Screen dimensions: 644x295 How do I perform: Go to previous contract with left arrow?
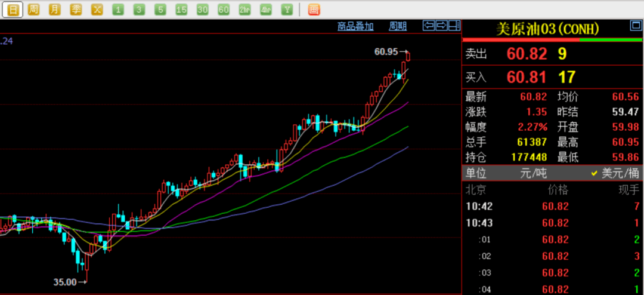(428, 26)
